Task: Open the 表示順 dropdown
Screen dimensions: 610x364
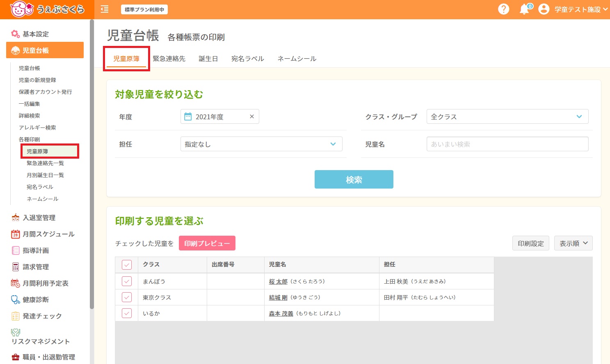Action: tap(573, 243)
